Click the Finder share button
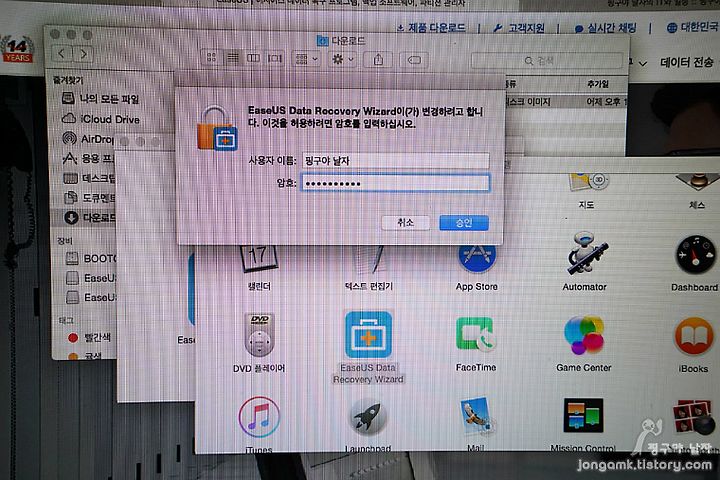This screenshot has height=480, width=720. tap(378, 60)
